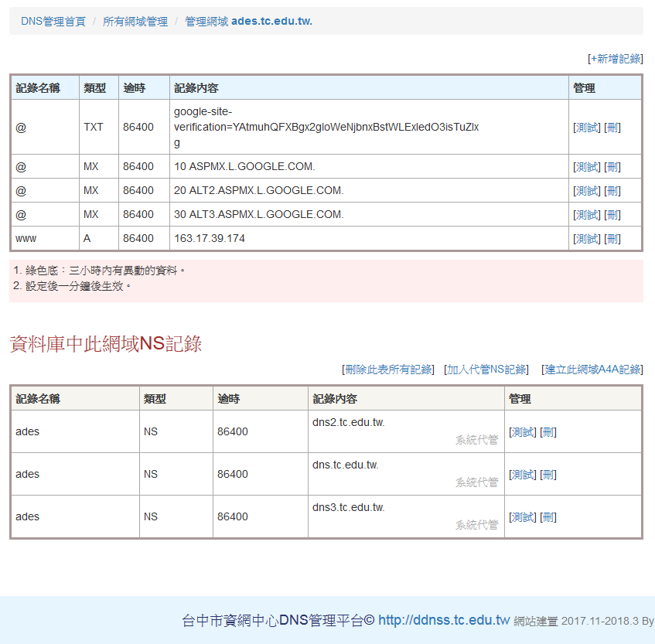Test the ALT3.ASPMX.L.GOOGLE.COM record

[x=587, y=215]
